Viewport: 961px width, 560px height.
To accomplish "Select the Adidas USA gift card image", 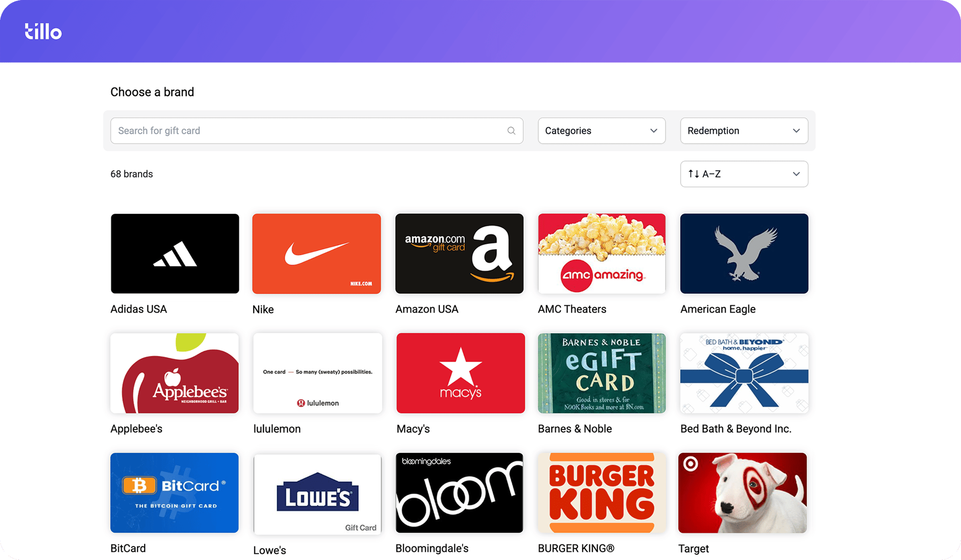I will [175, 254].
